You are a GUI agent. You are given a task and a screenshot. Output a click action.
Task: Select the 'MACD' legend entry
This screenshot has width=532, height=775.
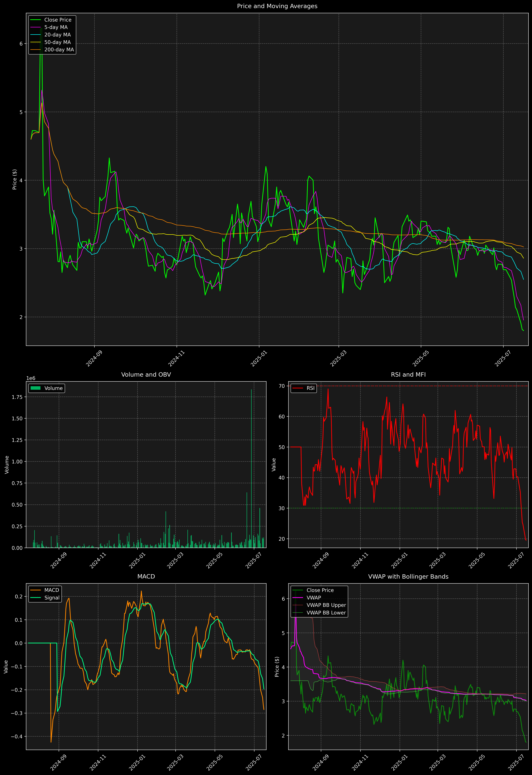(45, 590)
